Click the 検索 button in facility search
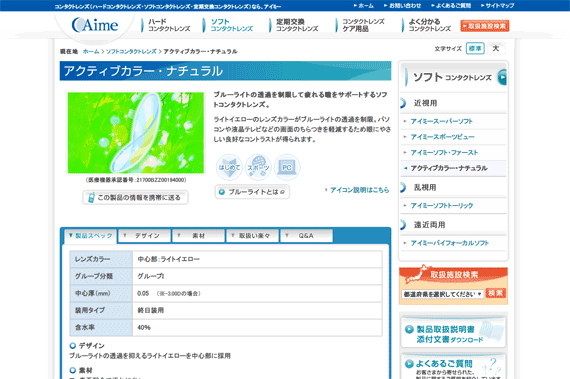This screenshot has width=570, height=379. tap(495, 293)
